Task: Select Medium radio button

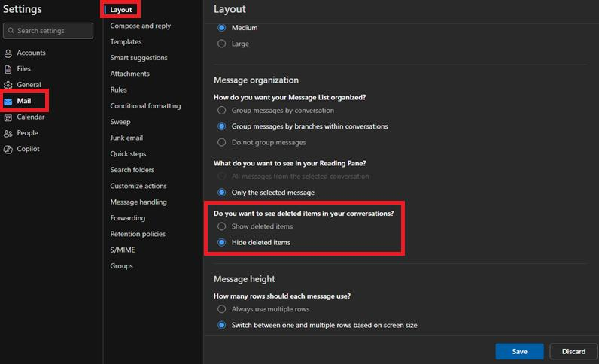Action: click(221, 28)
